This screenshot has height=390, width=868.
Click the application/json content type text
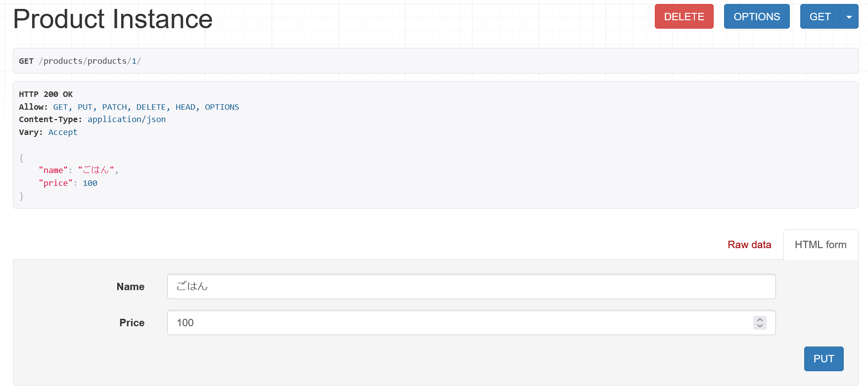click(127, 119)
